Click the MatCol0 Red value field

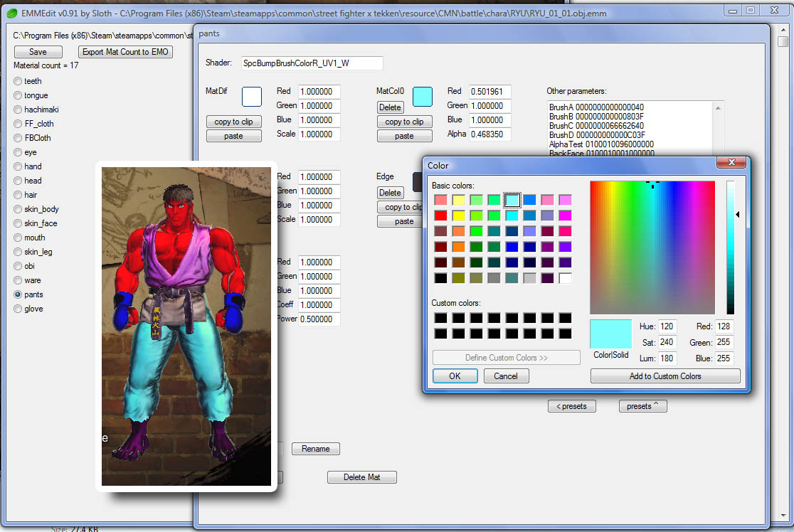click(489, 92)
